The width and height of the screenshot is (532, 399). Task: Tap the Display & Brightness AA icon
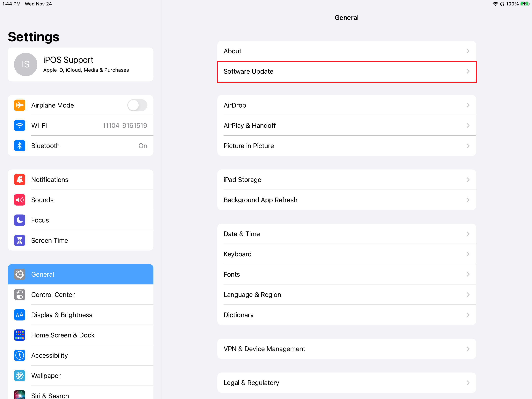coord(20,314)
